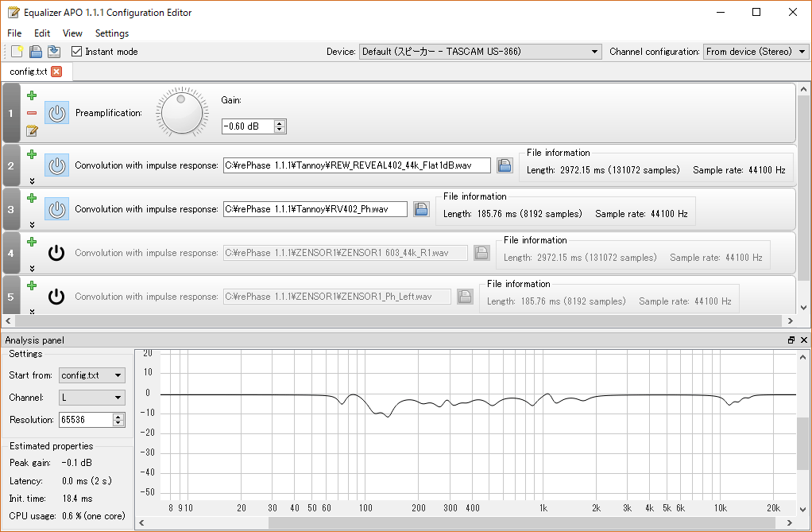Open the Settings menu
812x532 pixels.
point(112,33)
